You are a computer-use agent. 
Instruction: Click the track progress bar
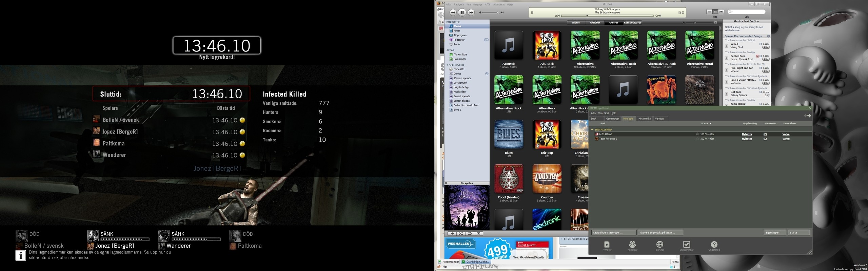607,16
